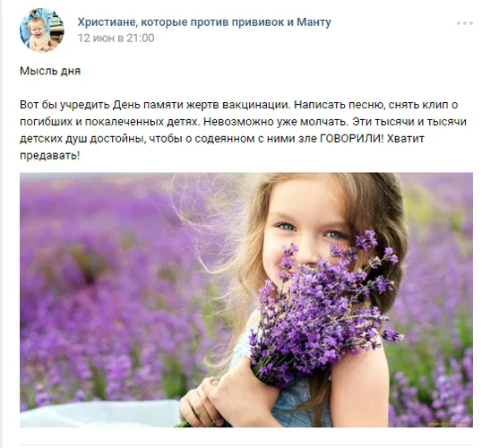Click the group avatar with crying baby
The image size is (490, 448).
[42, 30]
